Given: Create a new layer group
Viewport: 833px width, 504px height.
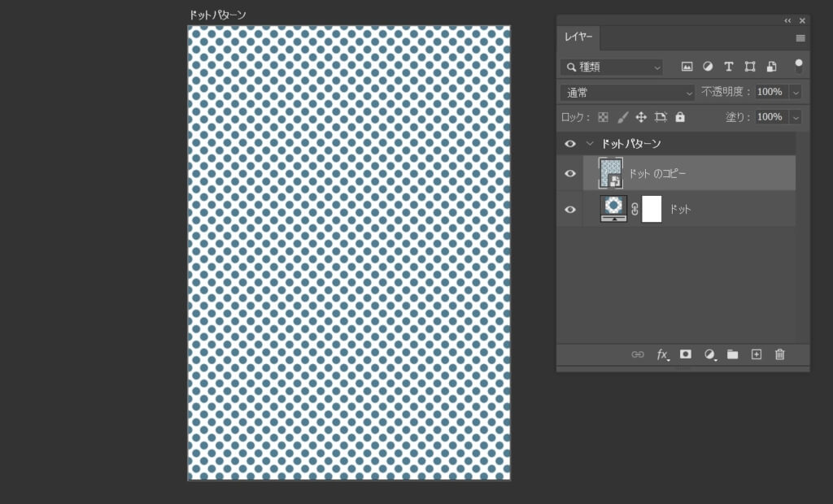Looking at the screenshot, I should click(732, 355).
